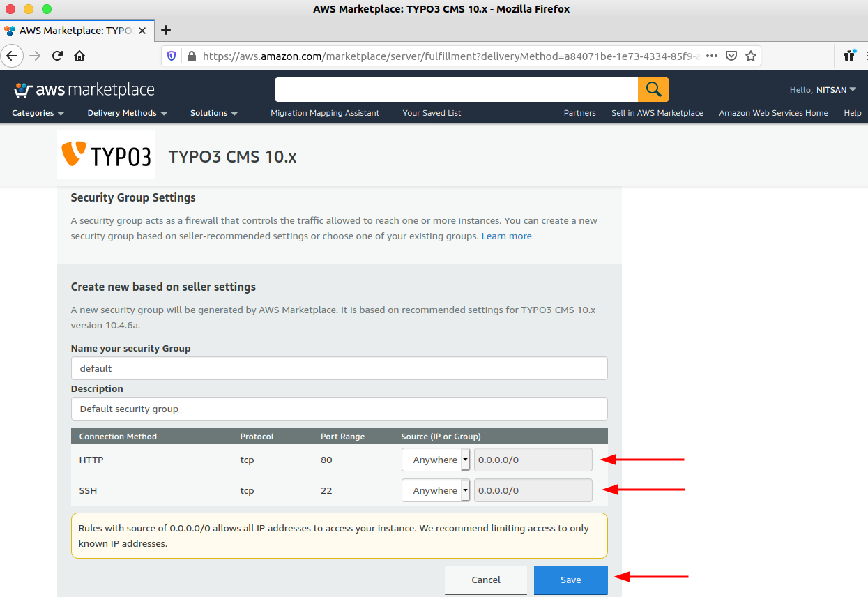Open Amazon Web Services Home
868x597 pixels.
[774, 113]
